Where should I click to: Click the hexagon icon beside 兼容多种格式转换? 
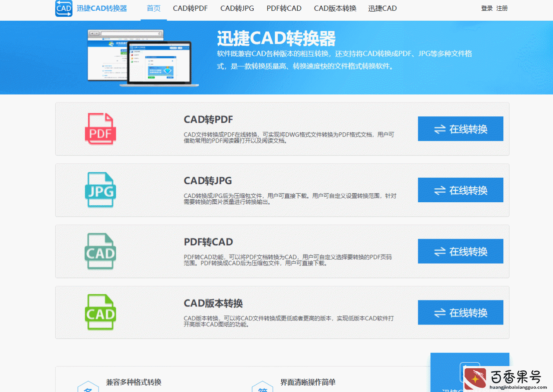tap(88, 386)
